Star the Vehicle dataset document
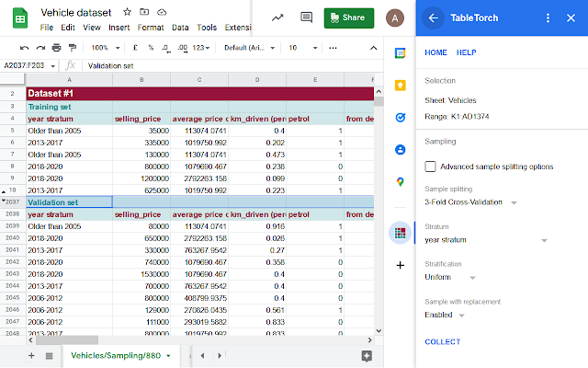 (x=128, y=12)
